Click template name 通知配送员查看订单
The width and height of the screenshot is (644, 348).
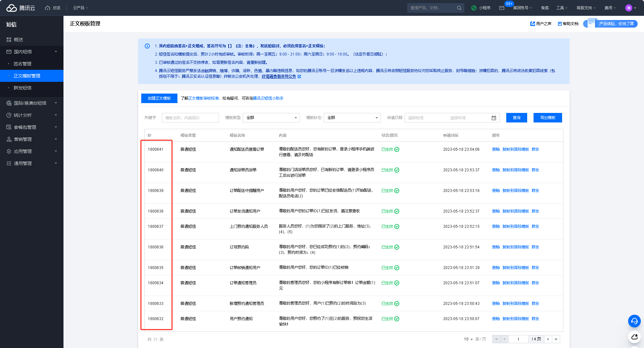(247, 149)
